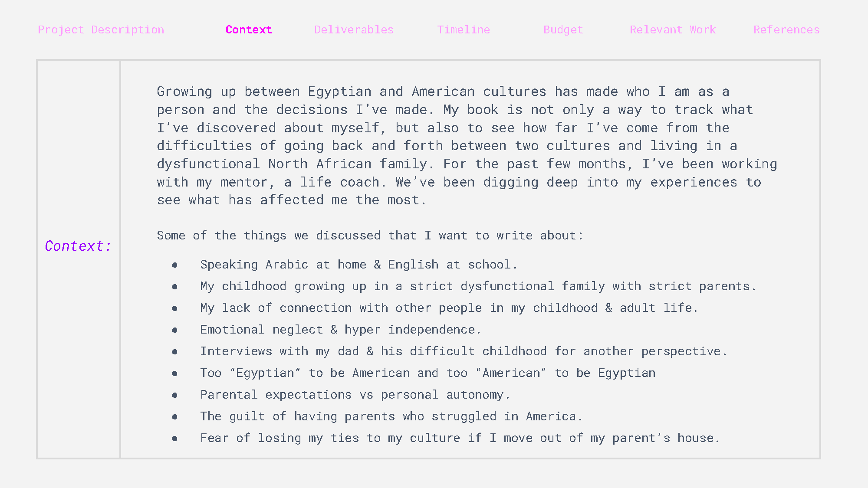This screenshot has height=488, width=868.
Task: Select the "Fear of losing my ties" text
Action: click(x=460, y=438)
